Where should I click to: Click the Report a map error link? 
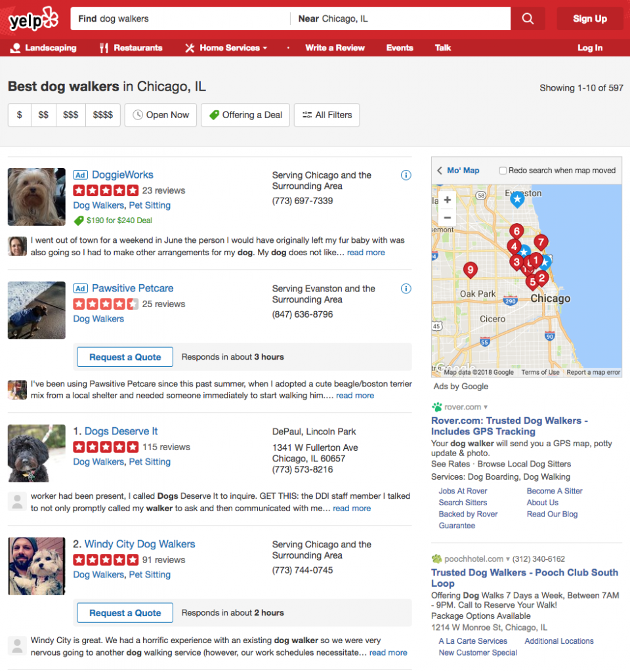(x=593, y=373)
